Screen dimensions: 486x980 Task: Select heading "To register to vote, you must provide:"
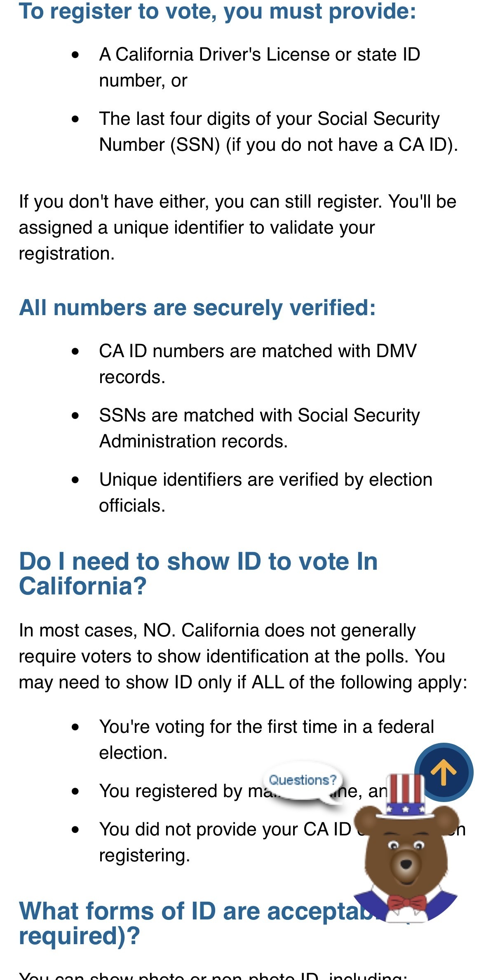click(x=217, y=12)
